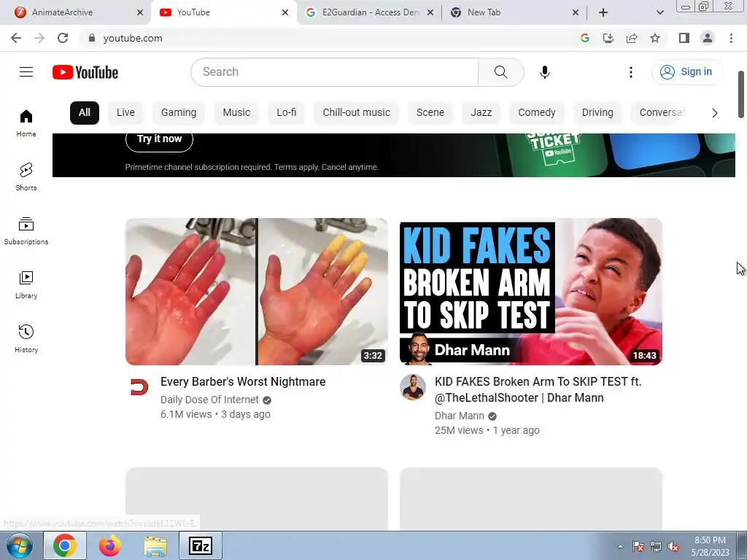The height and width of the screenshot is (560, 747).
Task: Open Firefox from the taskbar
Action: (110, 545)
